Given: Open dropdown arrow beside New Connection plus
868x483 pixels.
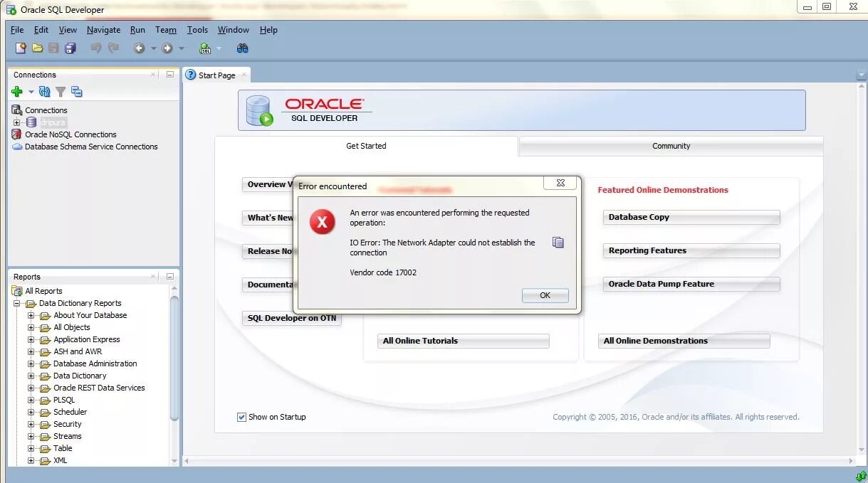Looking at the screenshot, I should click(x=31, y=92).
